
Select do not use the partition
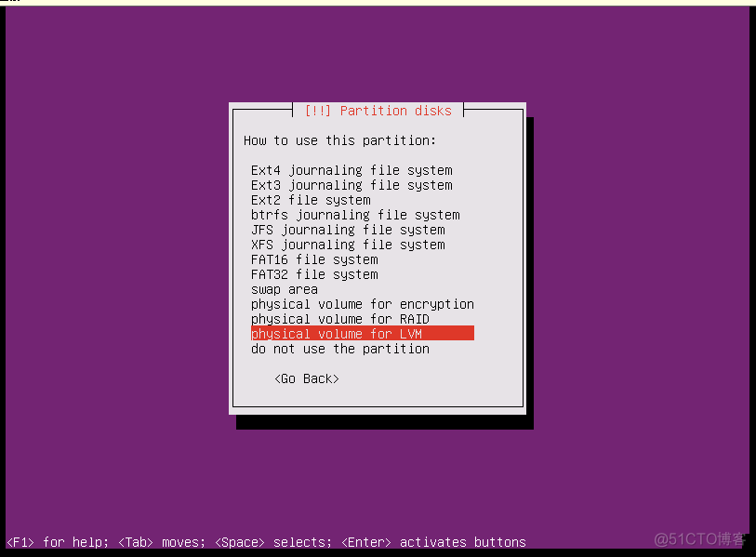coord(339,349)
